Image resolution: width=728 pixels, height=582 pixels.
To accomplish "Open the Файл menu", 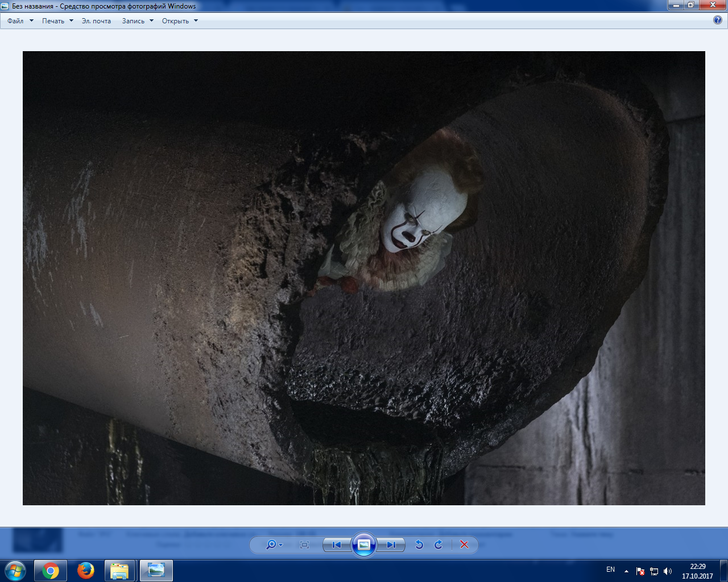I will point(15,21).
